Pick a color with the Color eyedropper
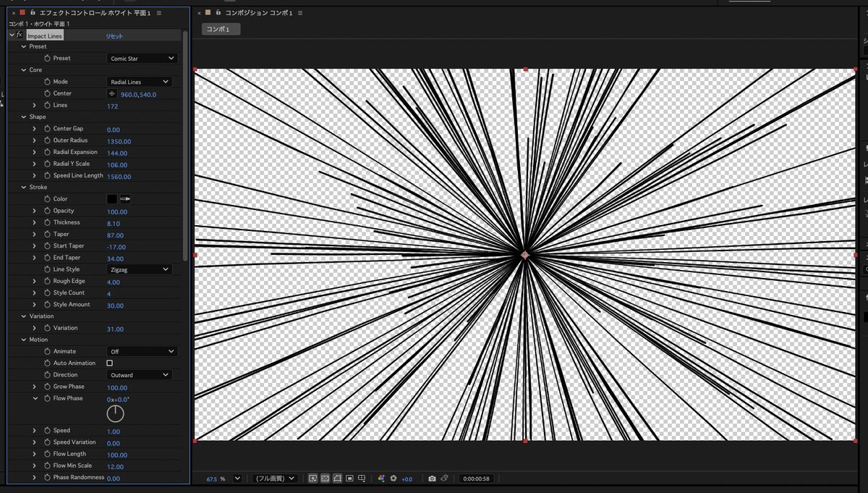This screenshot has width=868, height=493. 125,199
